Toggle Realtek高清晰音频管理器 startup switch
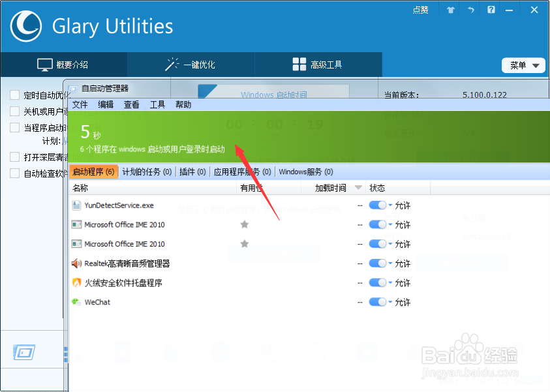The height and width of the screenshot is (392, 550). pos(377,264)
